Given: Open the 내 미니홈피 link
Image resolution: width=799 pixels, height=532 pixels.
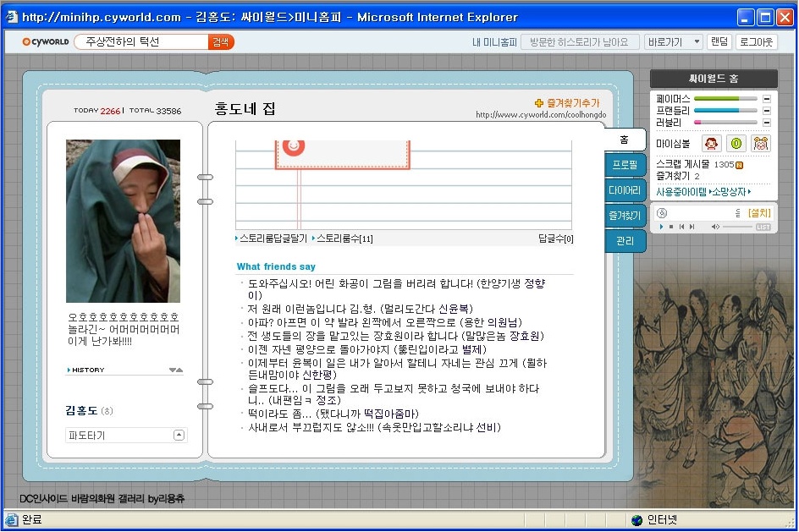Looking at the screenshot, I should [x=494, y=42].
